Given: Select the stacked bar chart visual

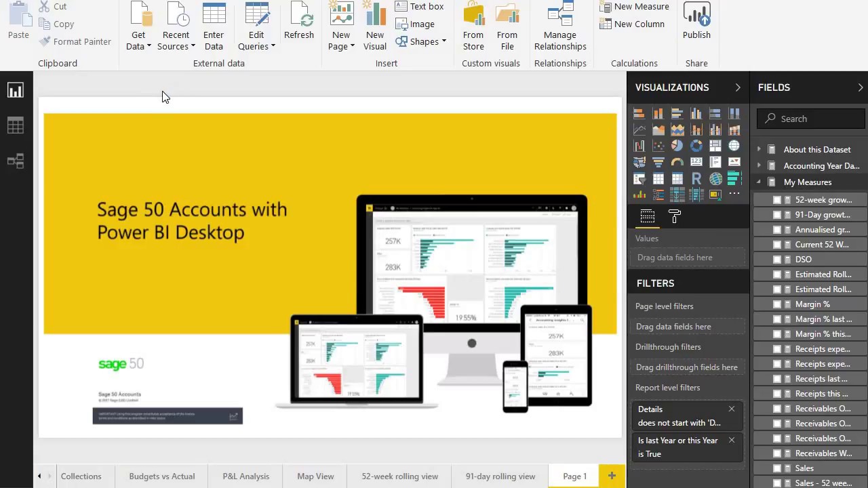Looking at the screenshot, I should pyautogui.click(x=639, y=113).
